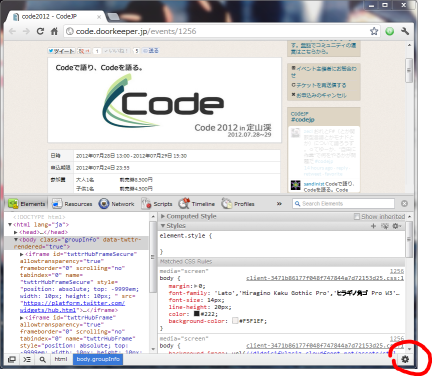Open the platform.twitter.com hub.html link
This screenshot has height=376, width=432.
(73, 307)
